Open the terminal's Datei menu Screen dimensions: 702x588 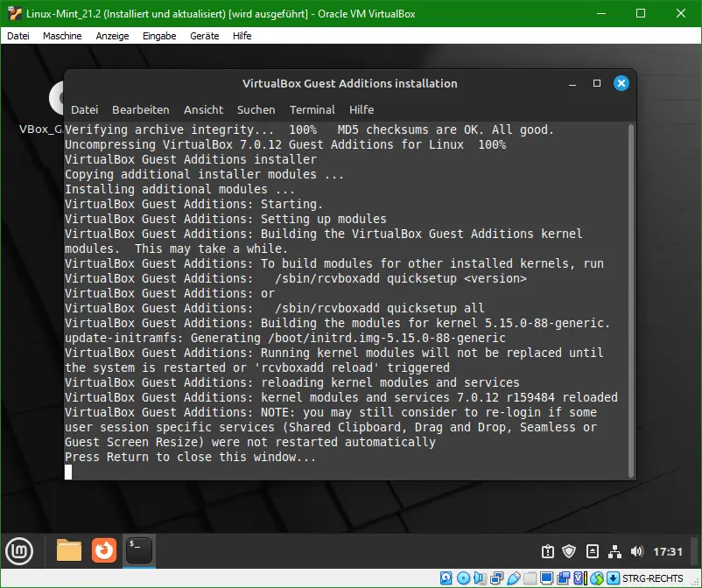(85, 109)
